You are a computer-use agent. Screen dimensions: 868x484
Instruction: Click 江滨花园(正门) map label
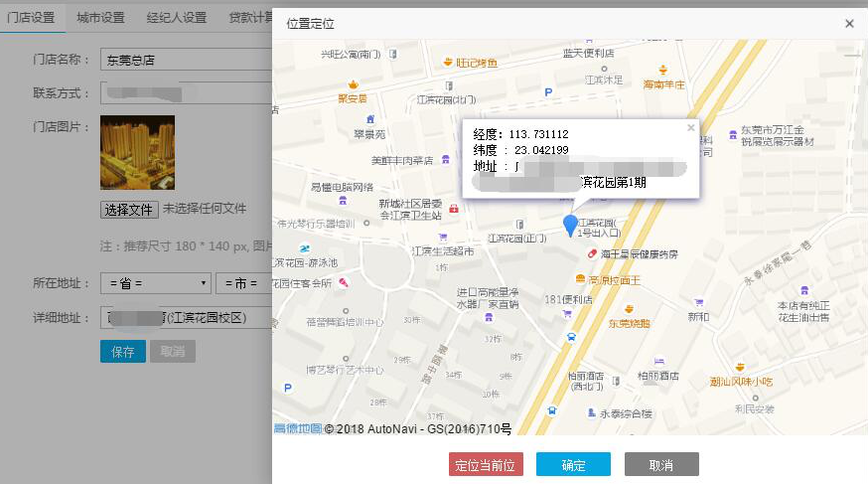pyautogui.click(x=517, y=239)
